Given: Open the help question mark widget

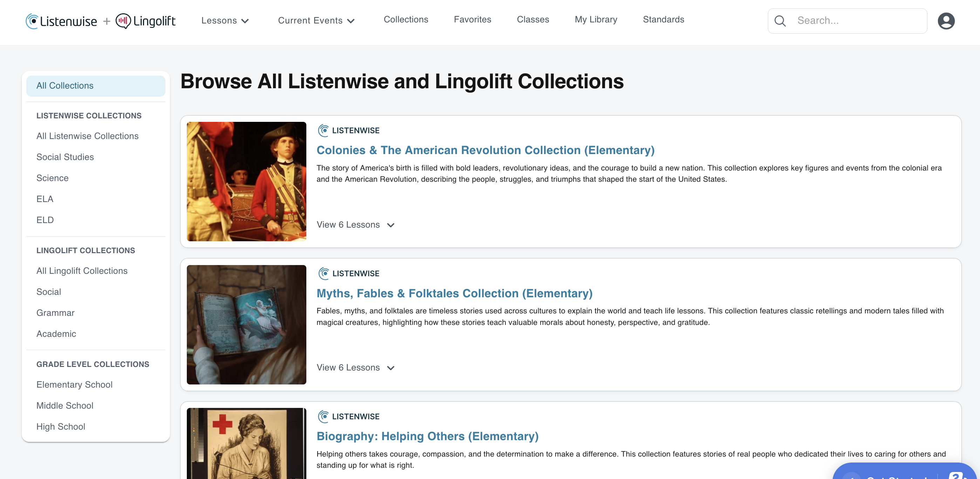Looking at the screenshot, I should (x=956, y=475).
